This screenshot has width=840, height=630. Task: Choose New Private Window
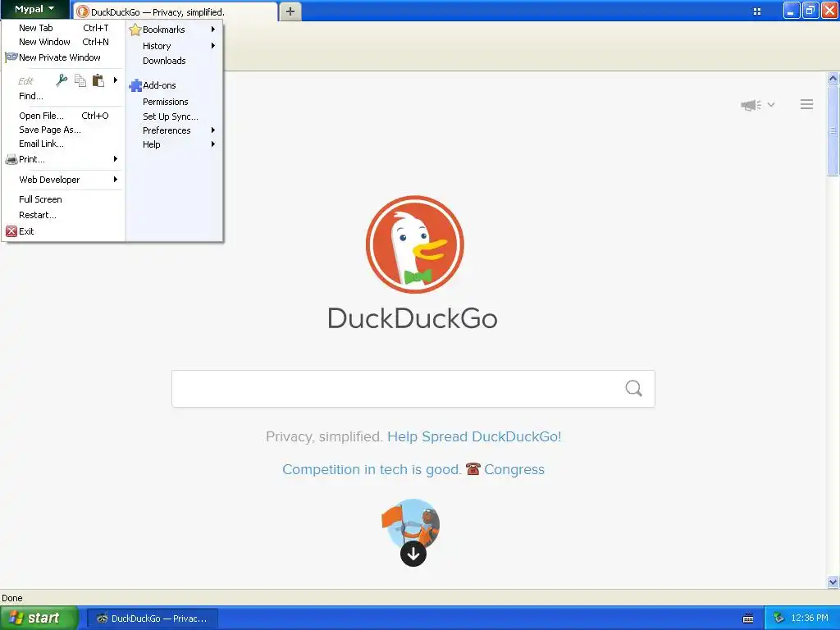63,57
